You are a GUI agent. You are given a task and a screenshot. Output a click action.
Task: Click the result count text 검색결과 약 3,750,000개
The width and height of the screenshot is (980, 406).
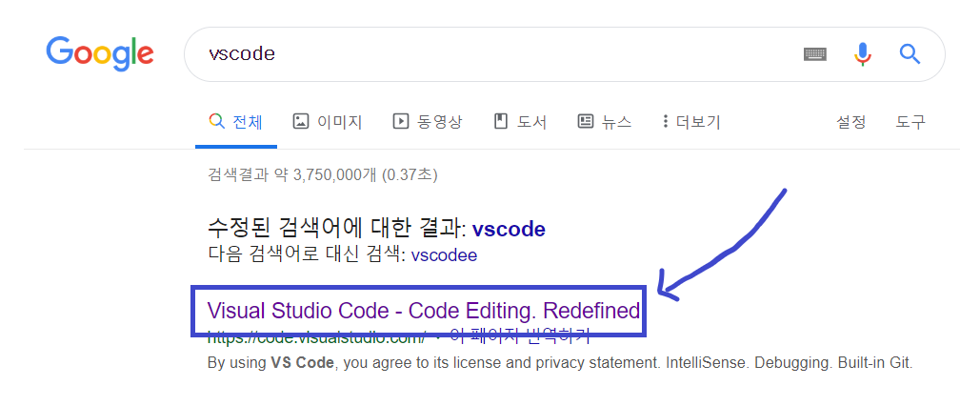[x=291, y=174]
